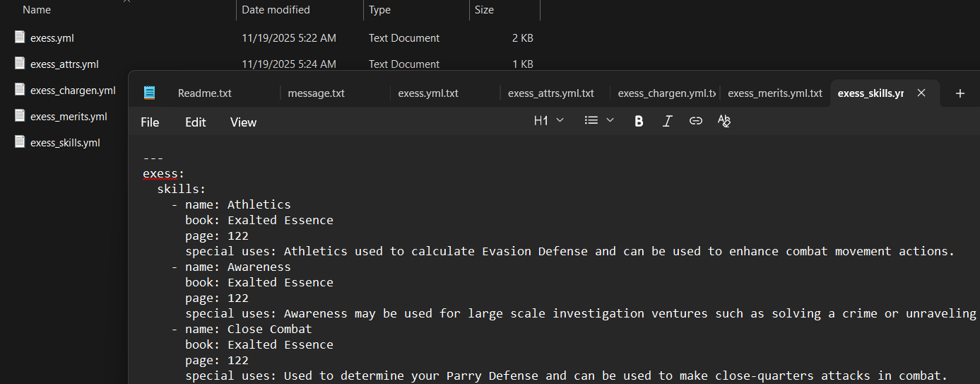Apply italic formatting with the toolbar icon

point(667,121)
